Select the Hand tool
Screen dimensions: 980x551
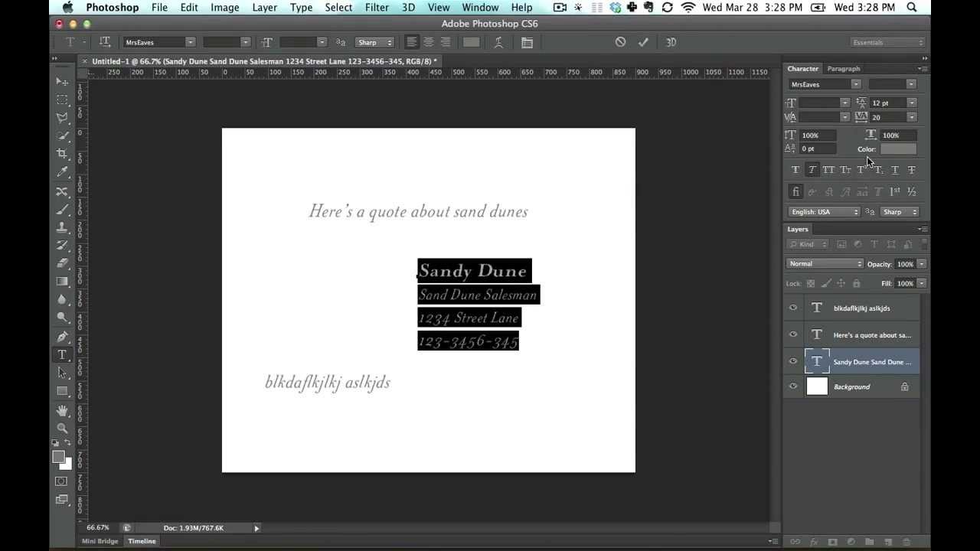pyautogui.click(x=62, y=411)
